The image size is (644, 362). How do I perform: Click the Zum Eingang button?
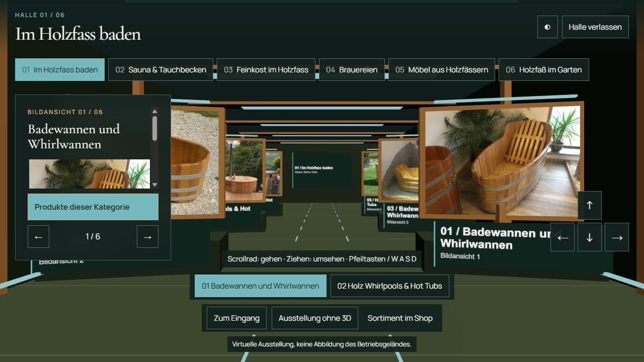click(236, 318)
